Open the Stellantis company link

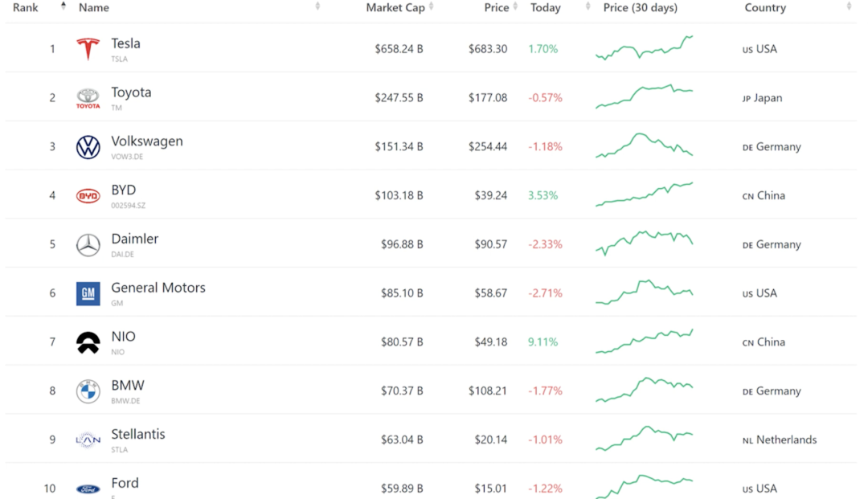138,435
